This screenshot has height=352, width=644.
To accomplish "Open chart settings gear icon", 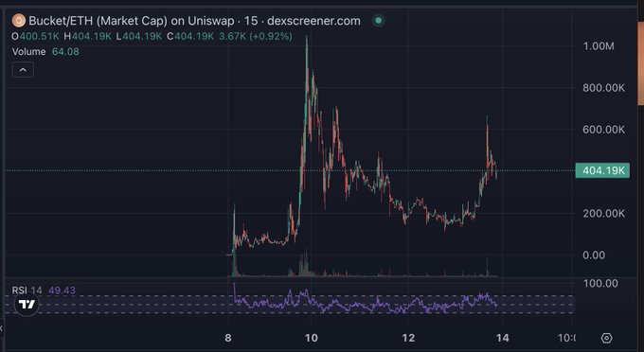I will point(607,338).
